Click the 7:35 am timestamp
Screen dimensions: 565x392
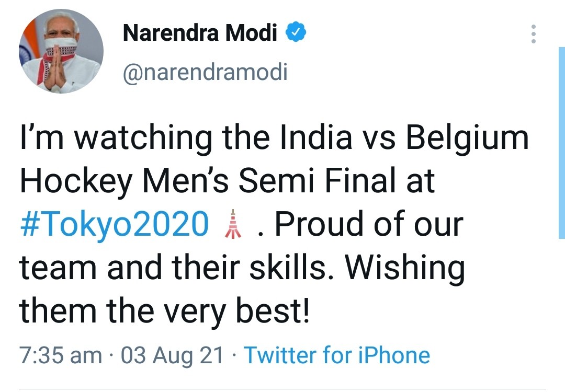(60, 355)
